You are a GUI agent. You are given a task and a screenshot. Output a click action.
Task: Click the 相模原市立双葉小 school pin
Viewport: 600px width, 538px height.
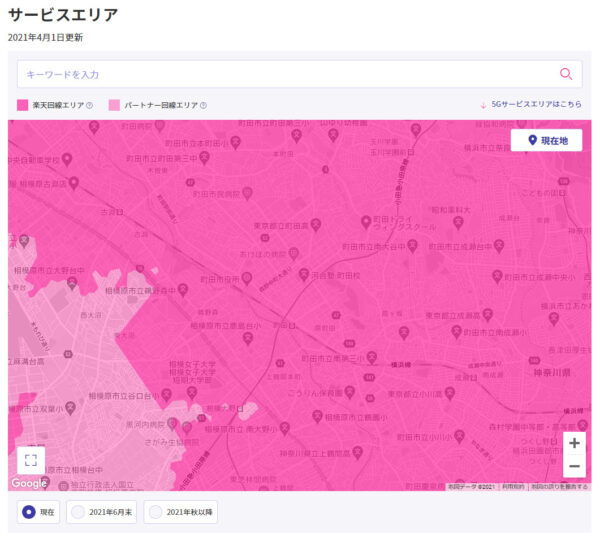pos(70,408)
